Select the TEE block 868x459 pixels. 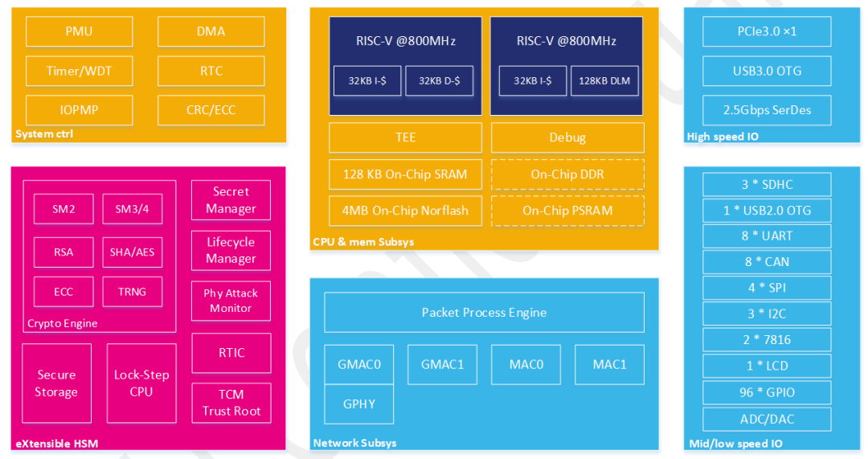[405, 137]
